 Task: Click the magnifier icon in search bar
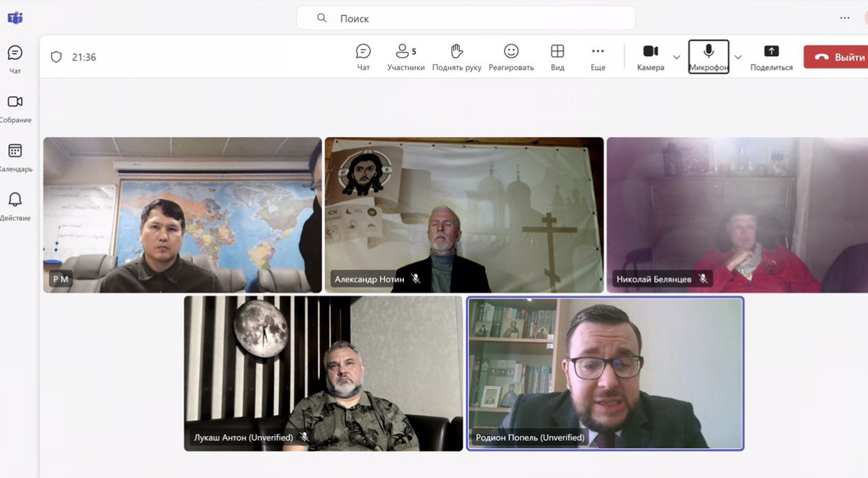point(321,18)
